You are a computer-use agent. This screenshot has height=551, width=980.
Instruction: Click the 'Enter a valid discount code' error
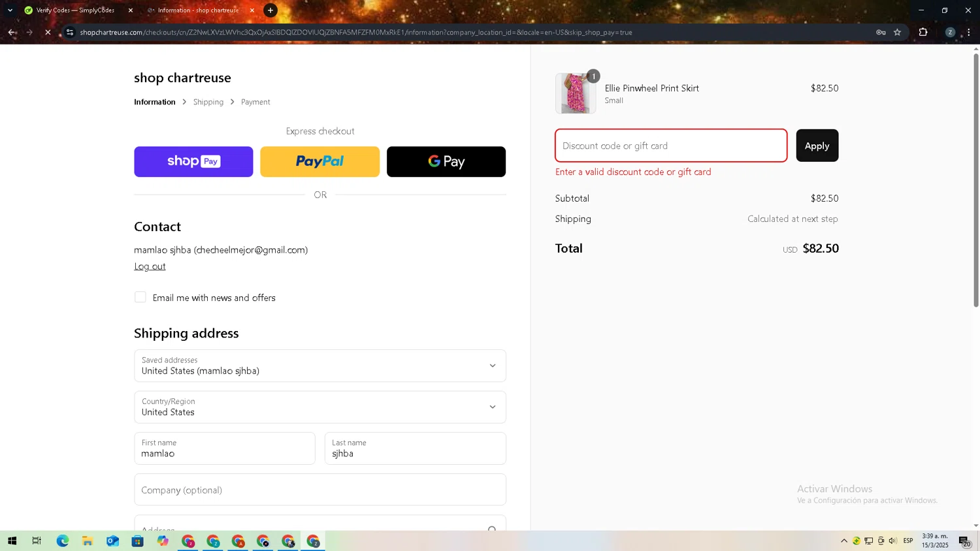(x=633, y=172)
